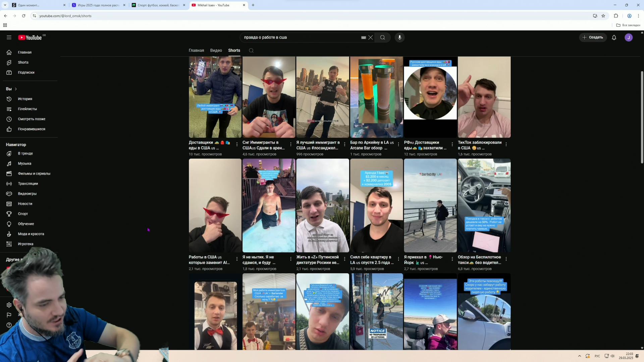Image resolution: width=644 pixels, height=362 pixels.
Task: Open browser extensions puzzle icon
Action: 616,16
